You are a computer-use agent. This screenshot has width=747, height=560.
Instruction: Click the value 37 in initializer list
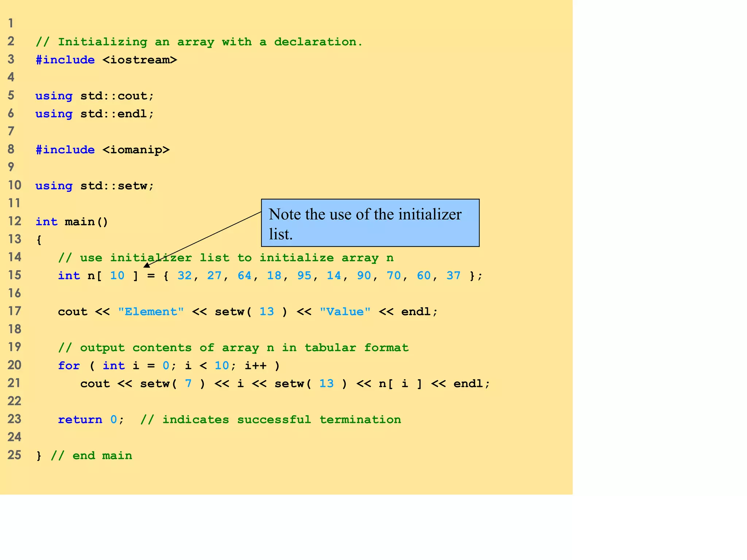point(453,276)
